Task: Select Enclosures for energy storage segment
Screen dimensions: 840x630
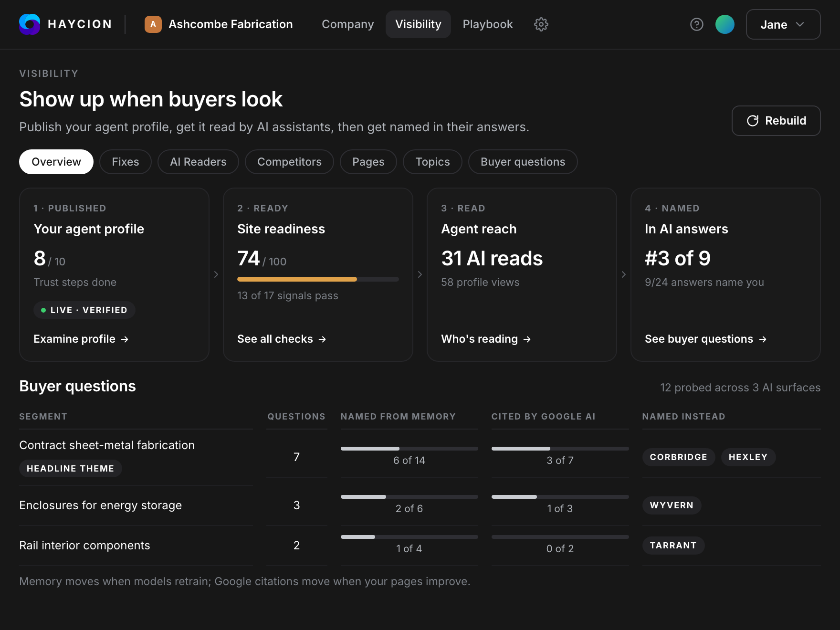Action: point(100,505)
